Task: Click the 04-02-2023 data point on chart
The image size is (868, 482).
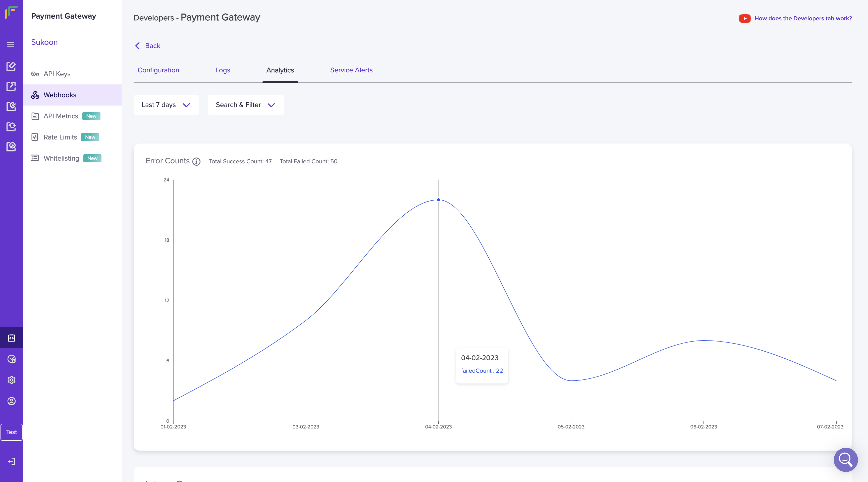Action: tap(438, 200)
